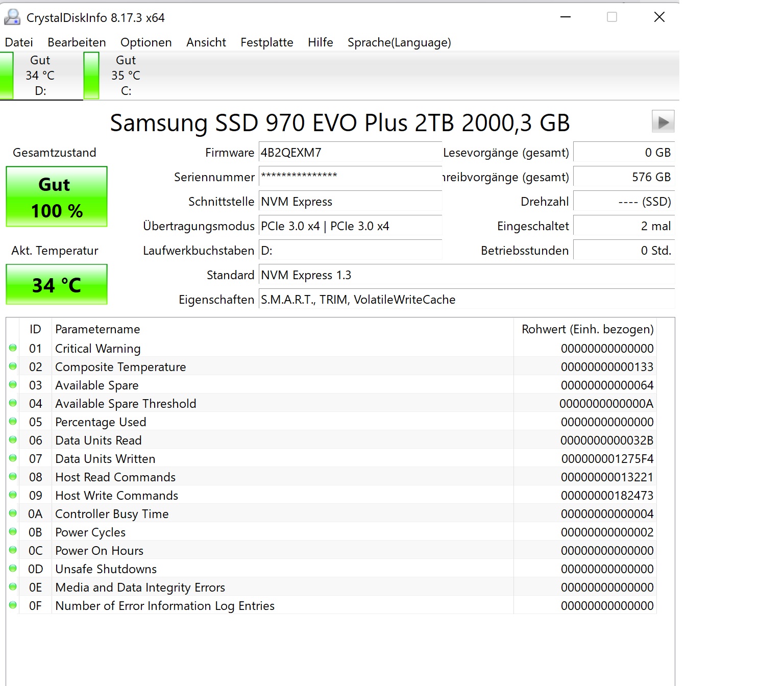Click raw value 0000000000032B
Screen dimensions: 784x686
[607, 440]
